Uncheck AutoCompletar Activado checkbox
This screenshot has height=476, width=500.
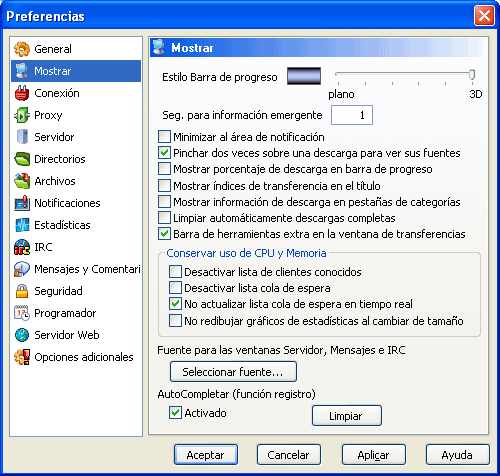coord(175,413)
